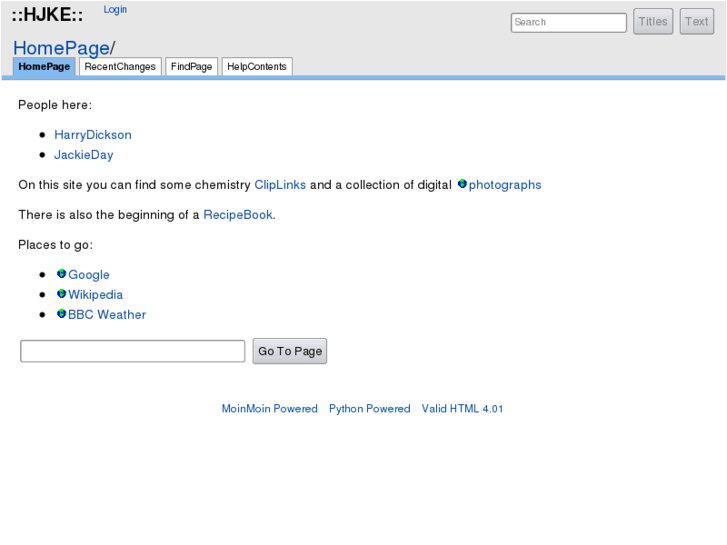Open the MoinMoin Powered footer link
Screen dimensions: 727x545
point(269,409)
